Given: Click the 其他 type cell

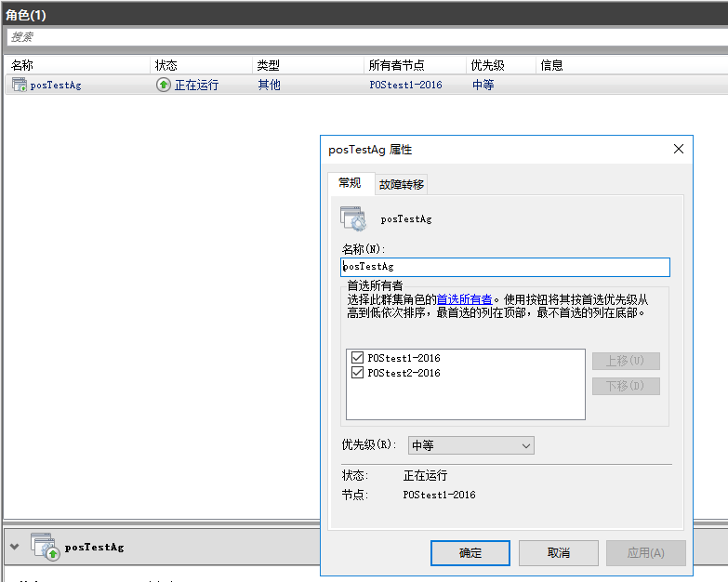Looking at the screenshot, I should click(270, 85).
